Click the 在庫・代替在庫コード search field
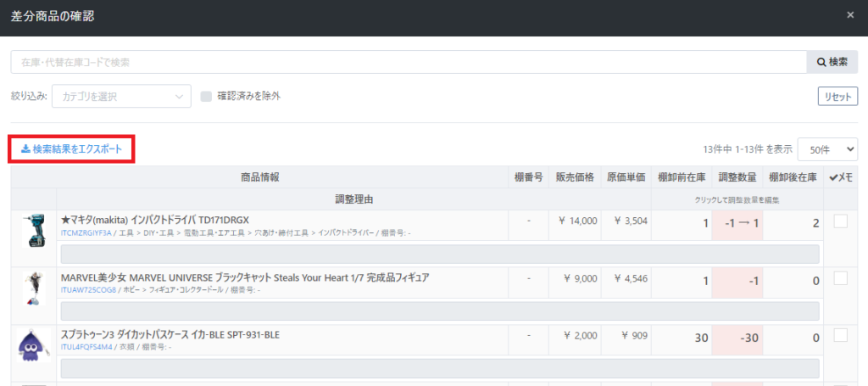This screenshot has height=386, width=868. (x=409, y=62)
